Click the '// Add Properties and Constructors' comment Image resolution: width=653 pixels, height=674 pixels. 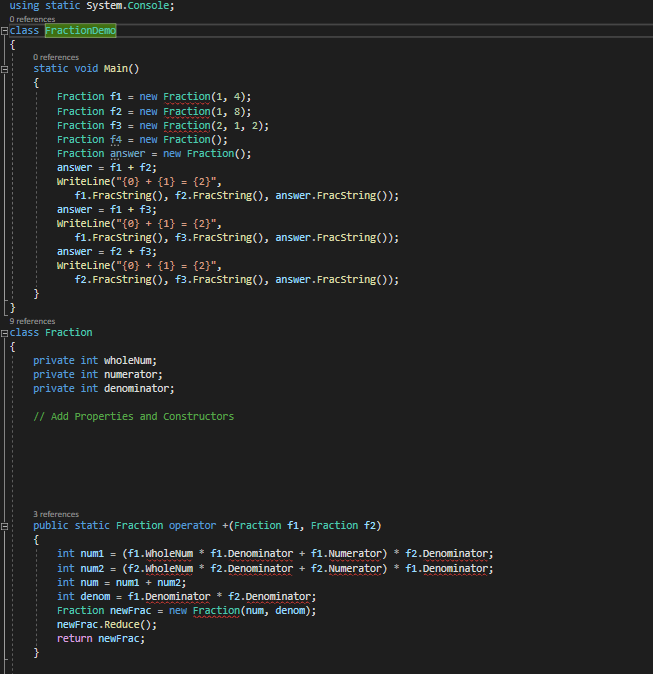[134, 417]
